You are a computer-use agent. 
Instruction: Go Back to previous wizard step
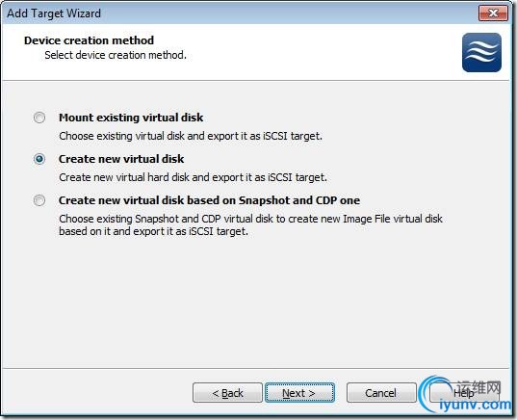coord(227,393)
